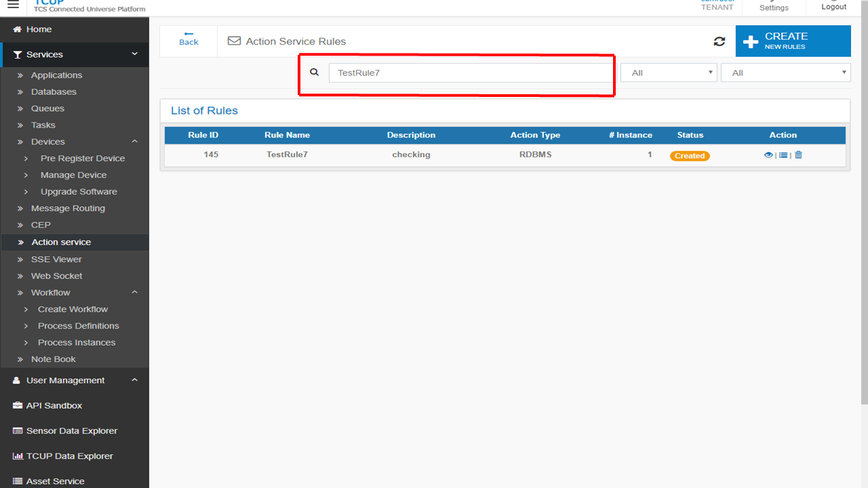Open Upgrade Software item

point(79,191)
